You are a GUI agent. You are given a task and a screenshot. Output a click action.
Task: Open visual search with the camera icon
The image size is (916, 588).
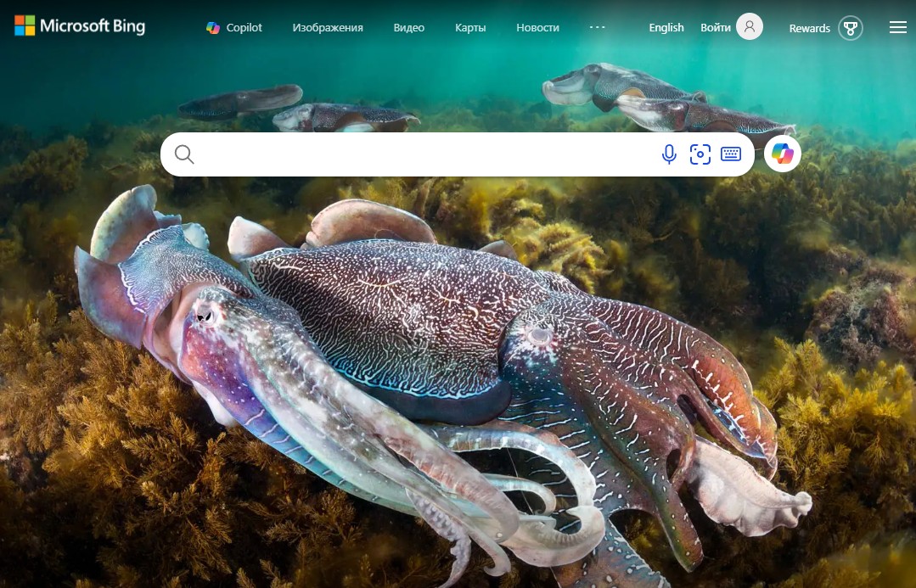(700, 154)
